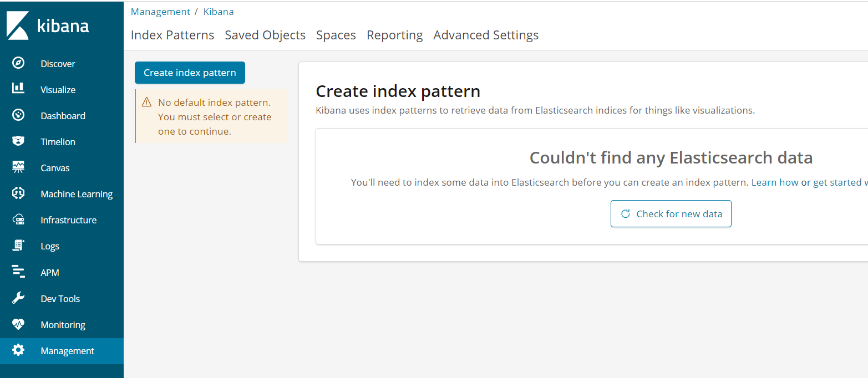Click the blue Create index pattern button
This screenshot has width=868, height=378.
point(190,73)
